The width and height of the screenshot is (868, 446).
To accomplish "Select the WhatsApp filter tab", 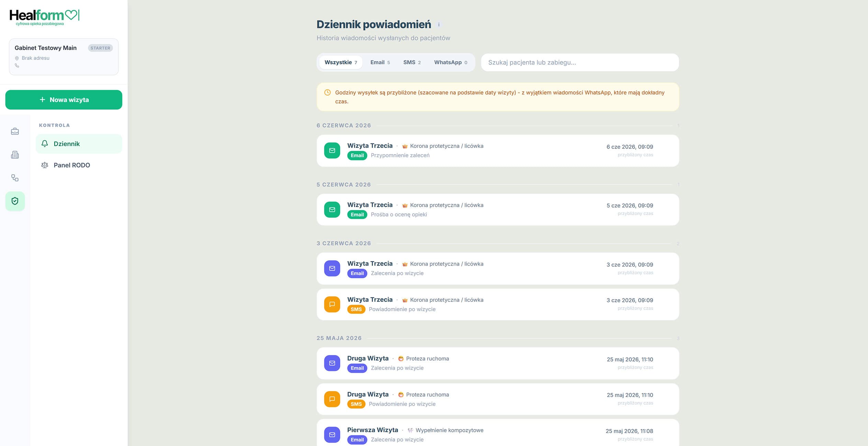I will click(451, 62).
